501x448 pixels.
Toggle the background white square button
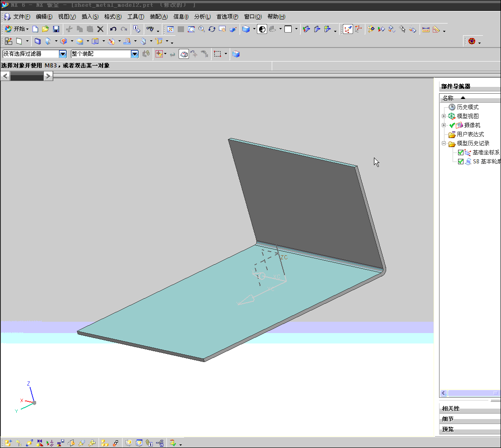288,29
